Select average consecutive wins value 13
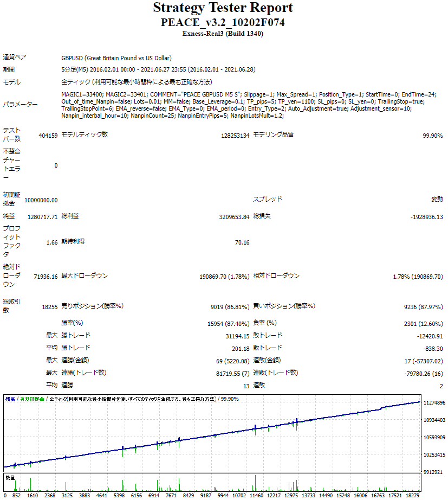 [246, 387]
